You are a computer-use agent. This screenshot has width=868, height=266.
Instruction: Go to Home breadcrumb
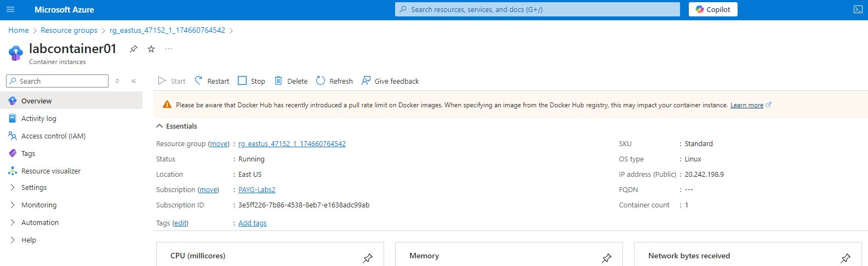[19, 30]
